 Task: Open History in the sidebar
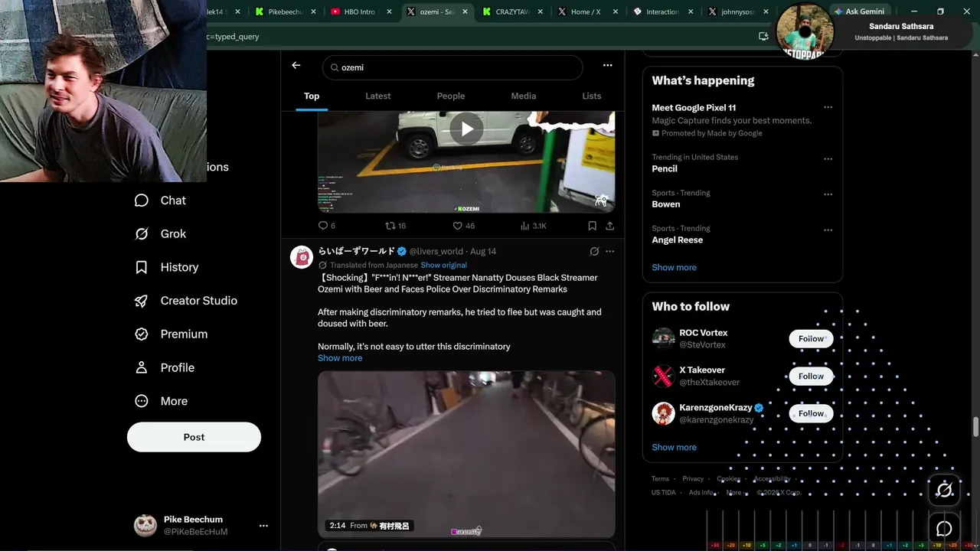(167, 267)
